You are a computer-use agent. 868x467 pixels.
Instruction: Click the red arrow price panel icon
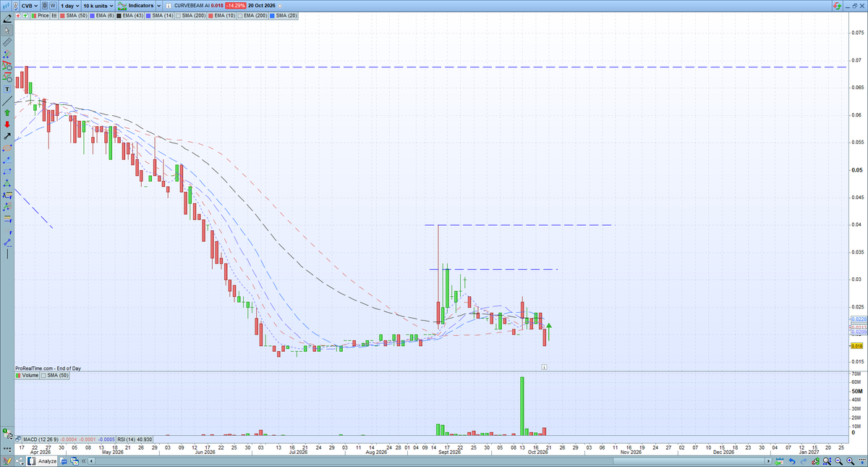(18, 15)
